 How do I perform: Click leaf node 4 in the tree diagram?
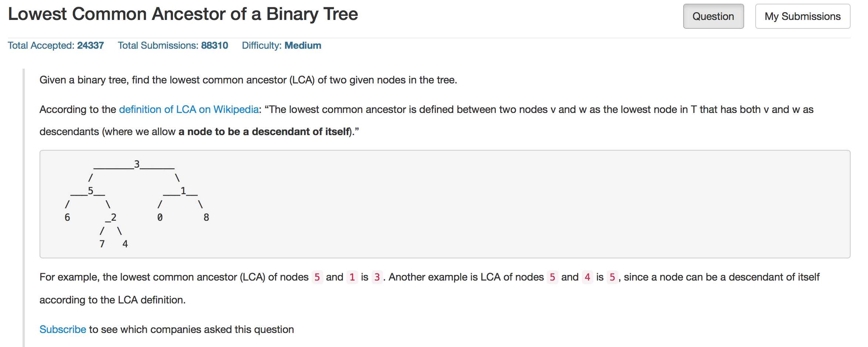pos(125,244)
